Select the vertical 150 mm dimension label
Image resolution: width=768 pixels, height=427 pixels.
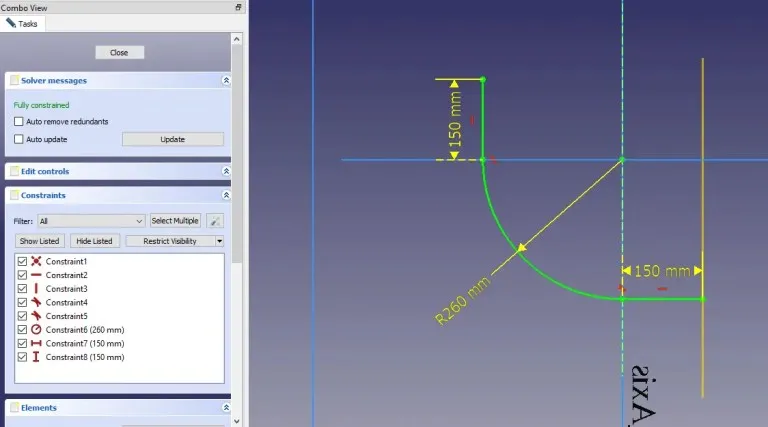(455, 119)
